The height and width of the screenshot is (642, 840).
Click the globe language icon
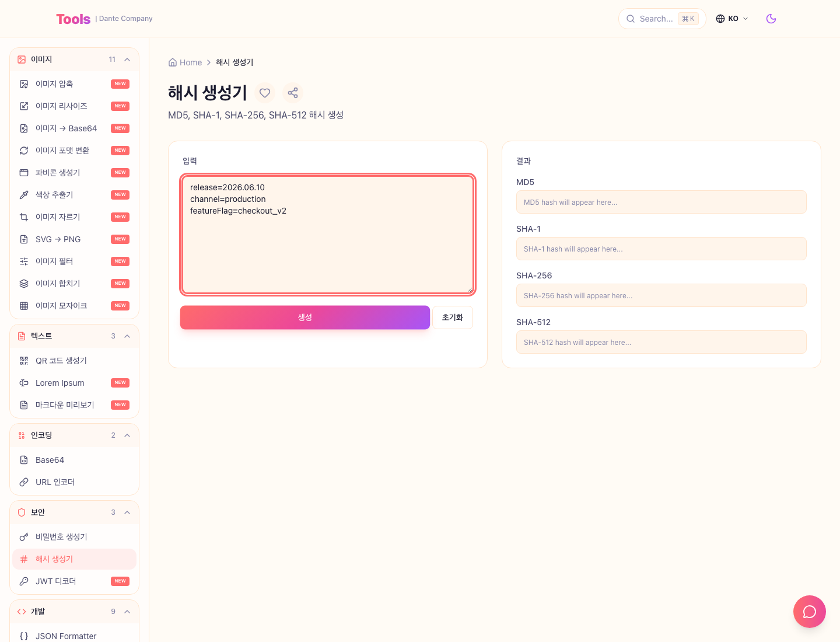click(x=720, y=19)
